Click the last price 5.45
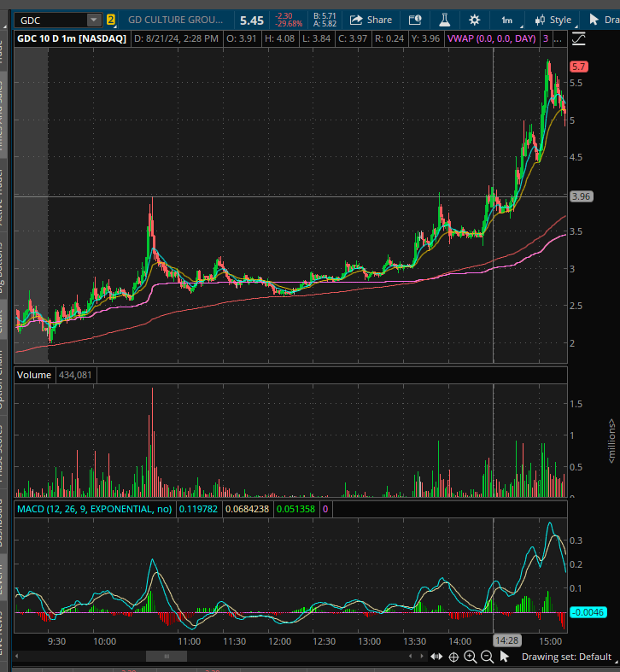This screenshot has height=672, width=620. pyautogui.click(x=252, y=20)
